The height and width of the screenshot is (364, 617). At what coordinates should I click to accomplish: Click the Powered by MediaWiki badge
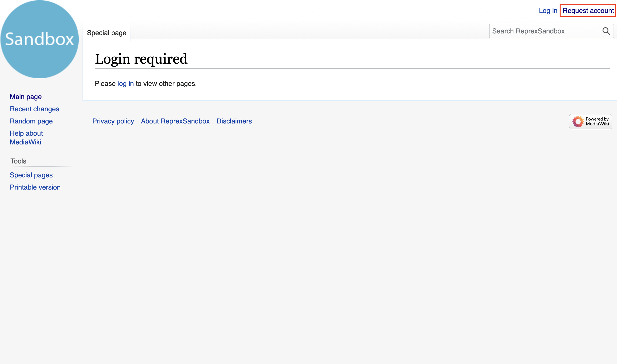pyautogui.click(x=590, y=121)
